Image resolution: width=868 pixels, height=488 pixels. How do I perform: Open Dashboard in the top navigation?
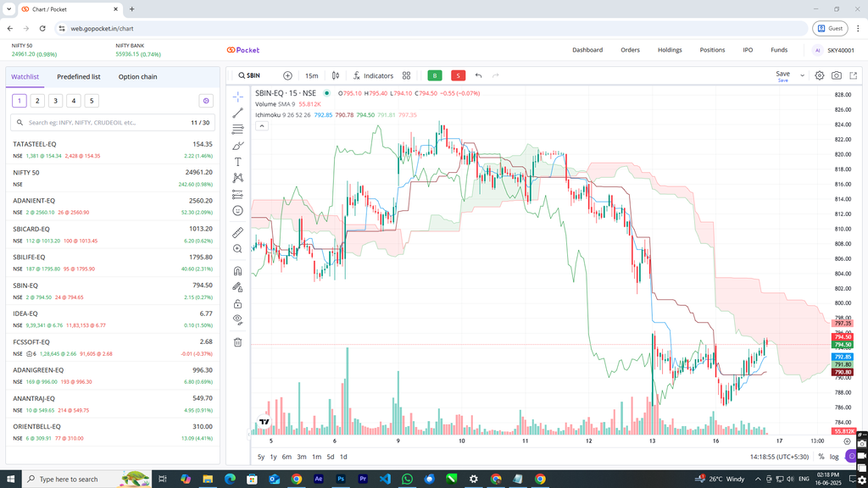[587, 50]
